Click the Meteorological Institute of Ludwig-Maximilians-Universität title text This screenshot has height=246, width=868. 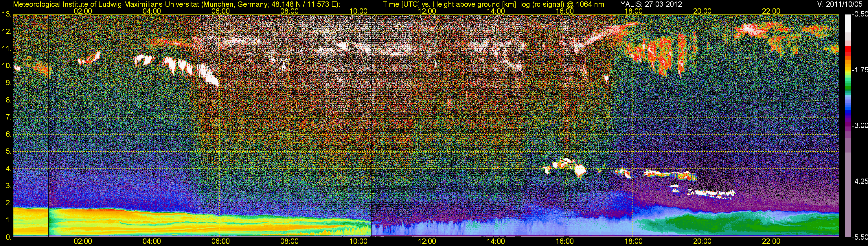pyautogui.click(x=176, y=4)
